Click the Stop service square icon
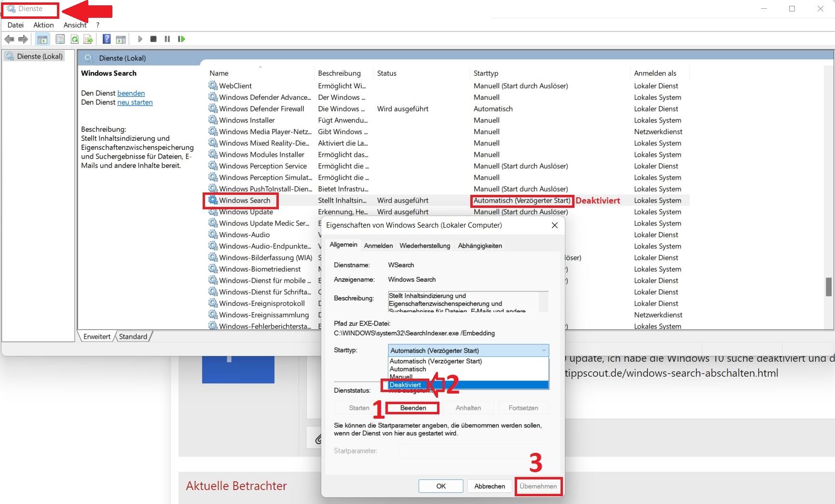Screen dimensions: 835x504 (x=153, y=39)
